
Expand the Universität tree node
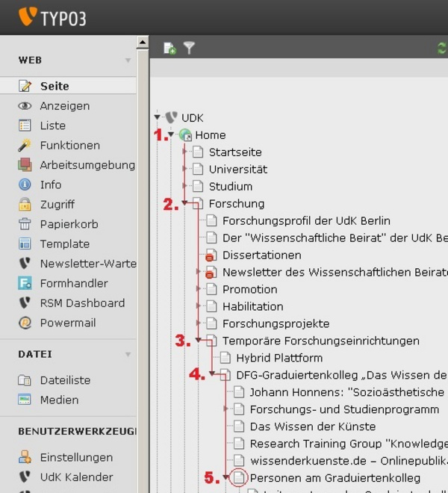click(185, 169)
